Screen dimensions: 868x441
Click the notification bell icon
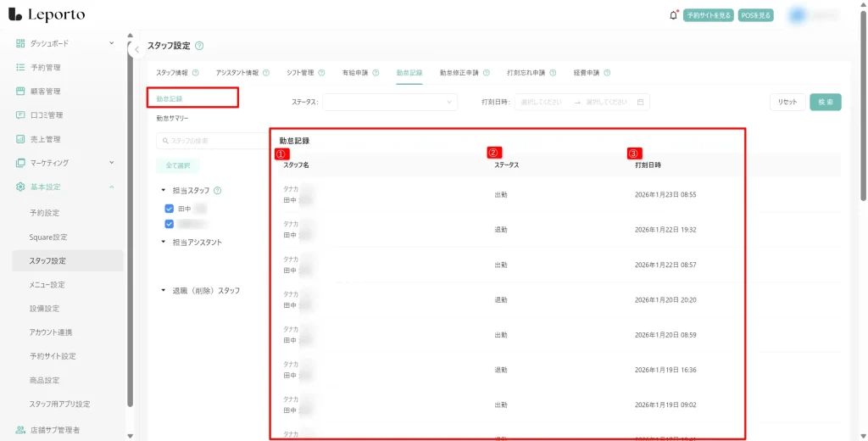pos(674,14)
